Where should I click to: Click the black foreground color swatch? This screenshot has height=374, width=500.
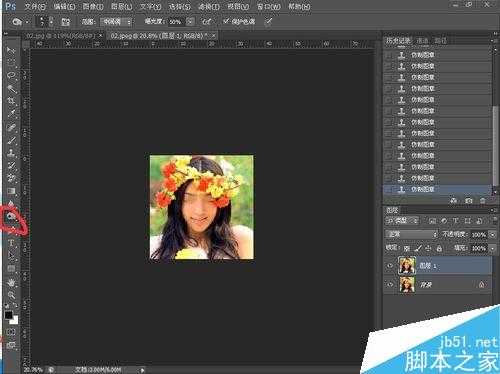point(8,315)
